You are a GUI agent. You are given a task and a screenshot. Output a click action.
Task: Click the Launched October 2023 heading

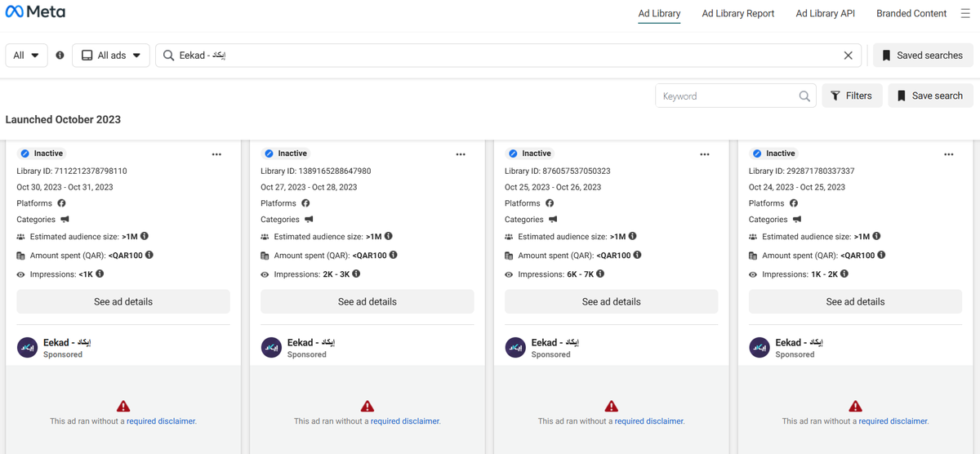tap(63, 119)
